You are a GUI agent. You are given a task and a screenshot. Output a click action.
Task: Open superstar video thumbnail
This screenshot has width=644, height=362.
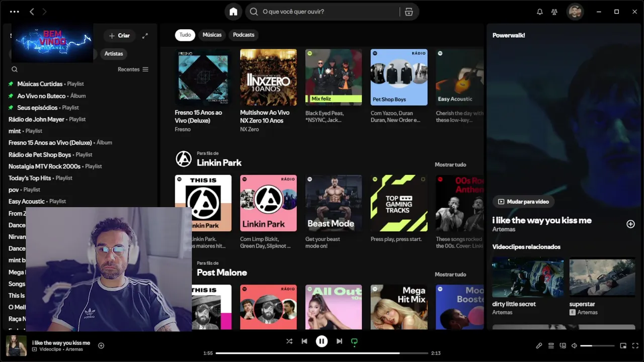(x=602, y=278)
